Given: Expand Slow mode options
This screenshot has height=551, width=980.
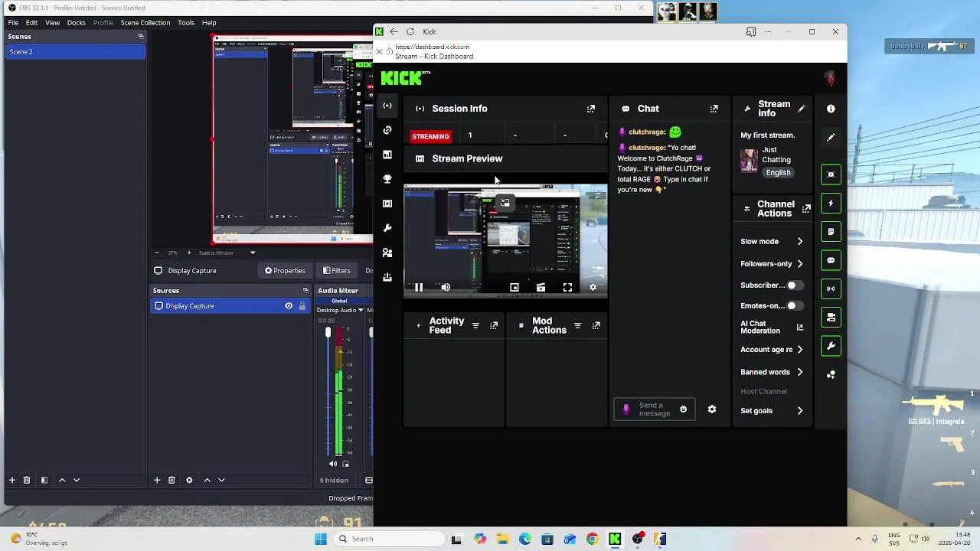Looking at the screenshot, I should click(800, 242).
